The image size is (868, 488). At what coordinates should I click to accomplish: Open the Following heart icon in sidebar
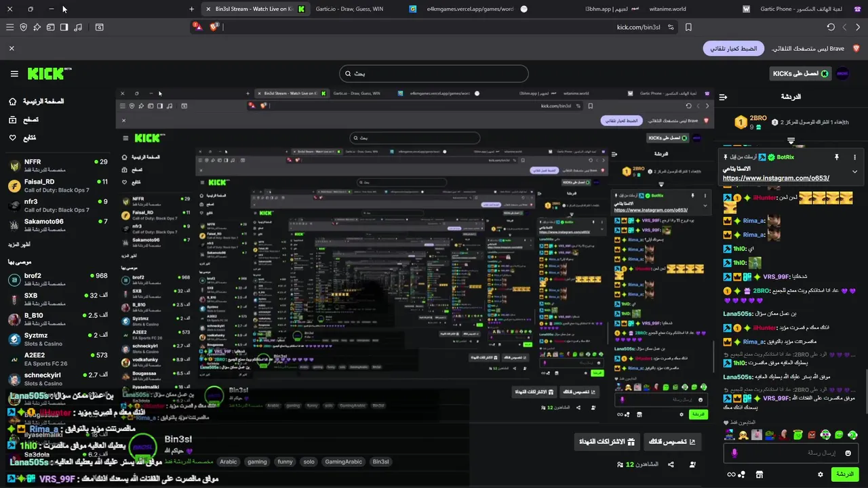pos(12,138)
